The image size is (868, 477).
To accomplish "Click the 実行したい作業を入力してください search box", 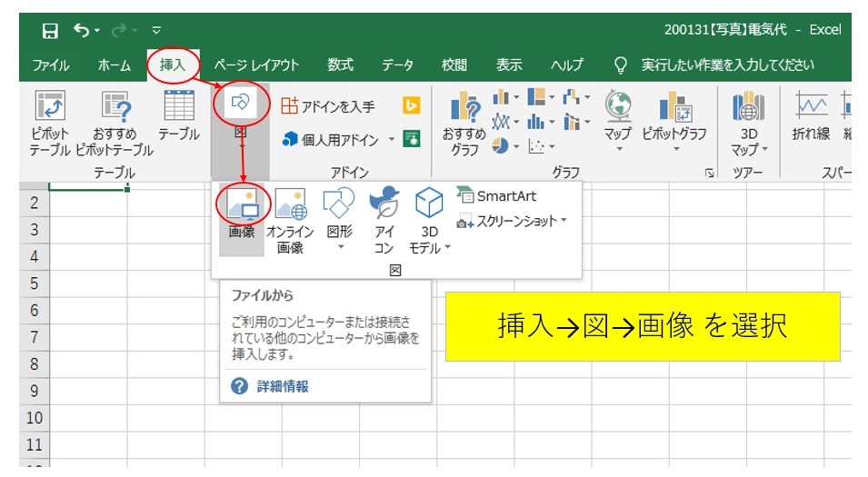I will [x=727, y=65].
